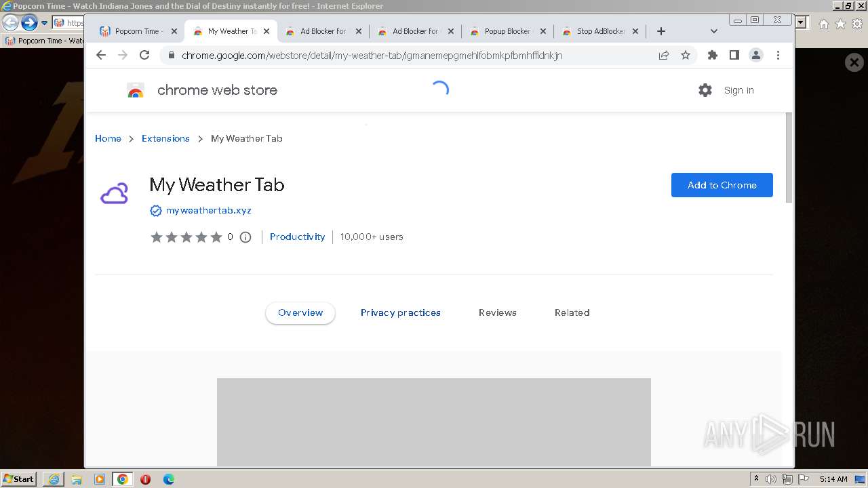Image resolution: width=868 pixels, height=488 pixels.
Task: Show hidden system tray icons
Action: point(756,479)
